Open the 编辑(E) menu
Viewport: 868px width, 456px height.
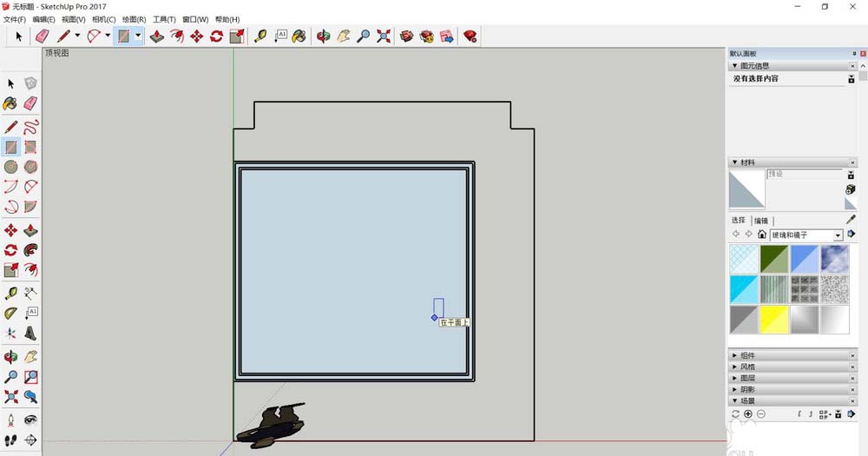(x=43, y=19)
